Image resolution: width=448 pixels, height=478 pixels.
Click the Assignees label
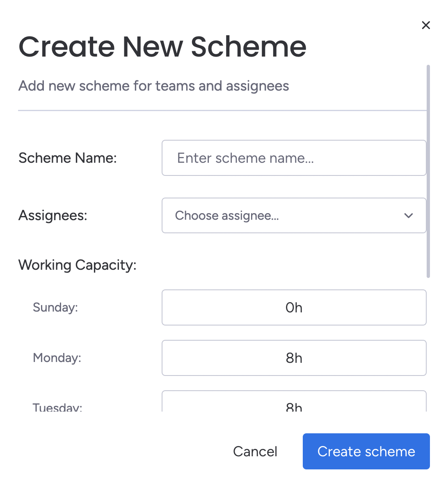(x=53, y=216)
